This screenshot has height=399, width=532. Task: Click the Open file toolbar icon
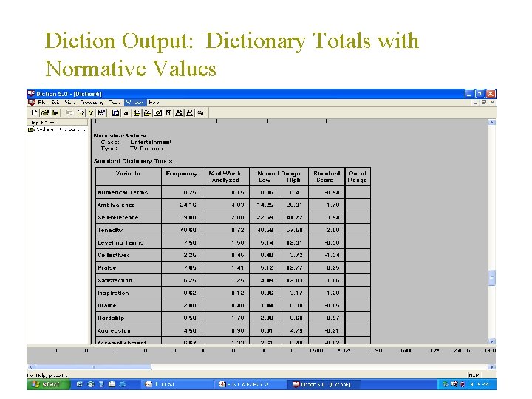[45, 113]
